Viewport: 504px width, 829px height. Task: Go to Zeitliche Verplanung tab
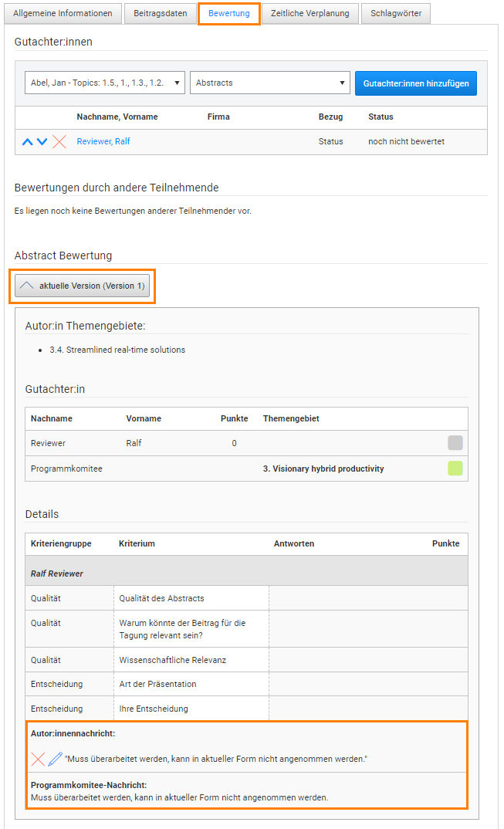pyautogui.click(x=310, y=13)
